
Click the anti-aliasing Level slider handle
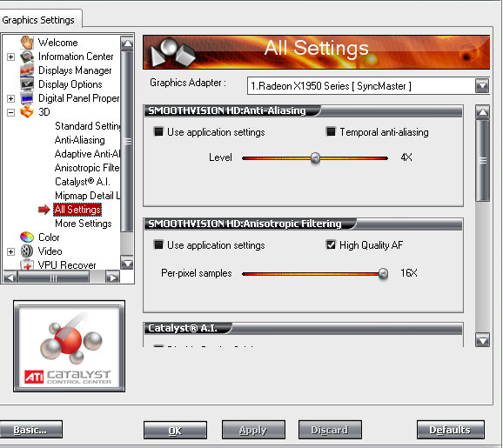315,157
